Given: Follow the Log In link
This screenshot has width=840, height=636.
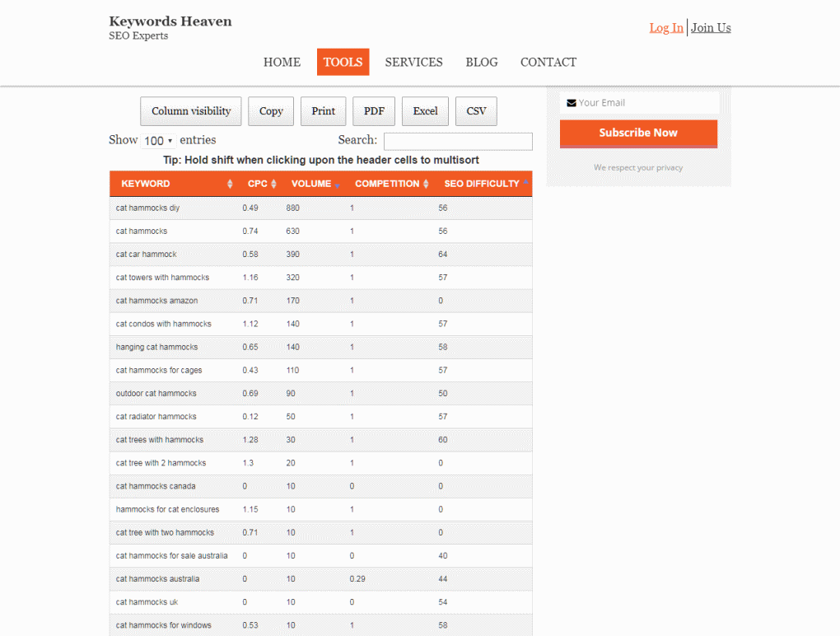Looking at the screenshot, I should (666, 28).
